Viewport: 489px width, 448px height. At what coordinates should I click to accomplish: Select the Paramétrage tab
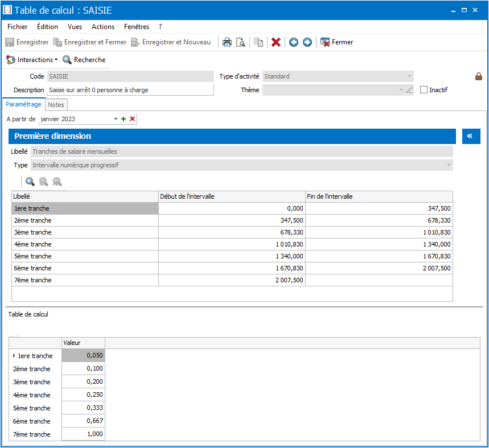coord(23,104)
